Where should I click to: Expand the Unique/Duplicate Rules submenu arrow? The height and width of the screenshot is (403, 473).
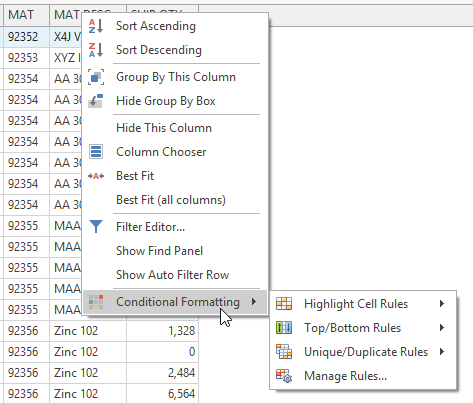[x=442, y=352]
